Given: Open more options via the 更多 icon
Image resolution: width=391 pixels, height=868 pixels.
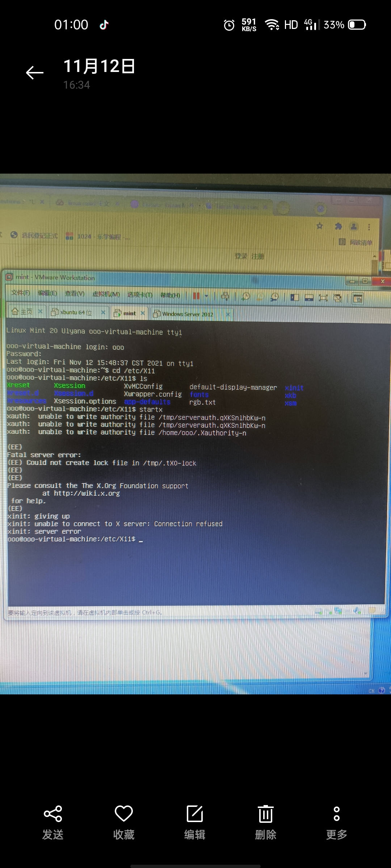Looking at the screenshot, I should pyautogui.click(x=337, y=814).
